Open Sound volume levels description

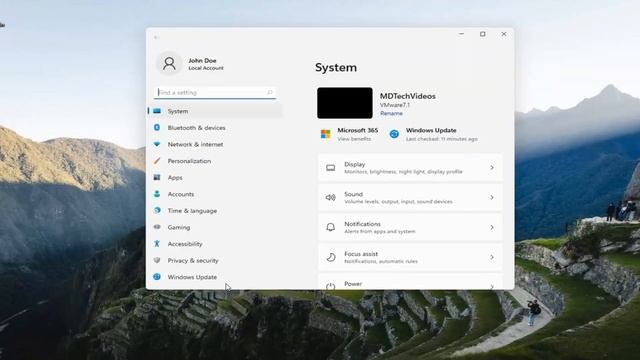click(398, 202)
